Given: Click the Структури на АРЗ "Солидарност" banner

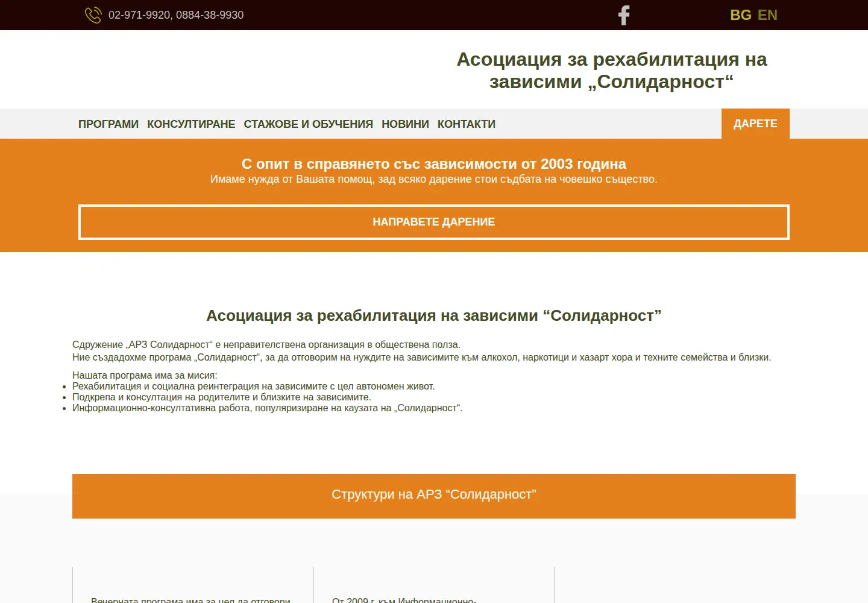Looking at the screenshot, I should tap(434, 496).
